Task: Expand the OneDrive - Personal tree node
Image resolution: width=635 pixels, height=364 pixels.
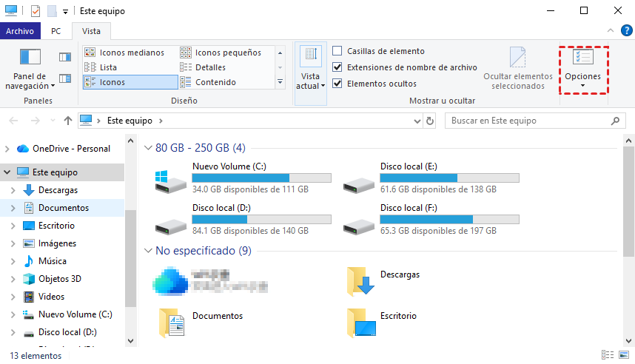Action: 7,149
